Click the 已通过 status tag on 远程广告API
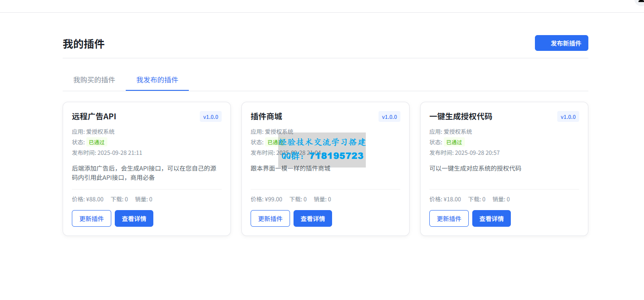 coord(97,142)
